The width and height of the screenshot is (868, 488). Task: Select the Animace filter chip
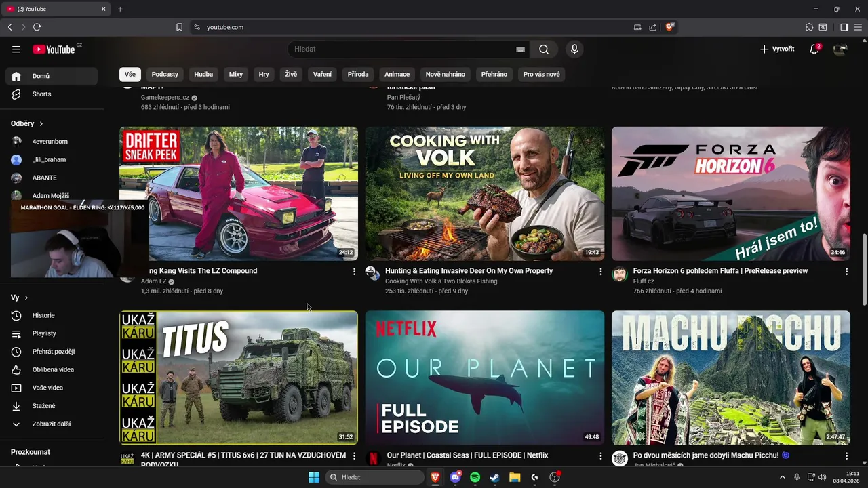click(397, 74)
